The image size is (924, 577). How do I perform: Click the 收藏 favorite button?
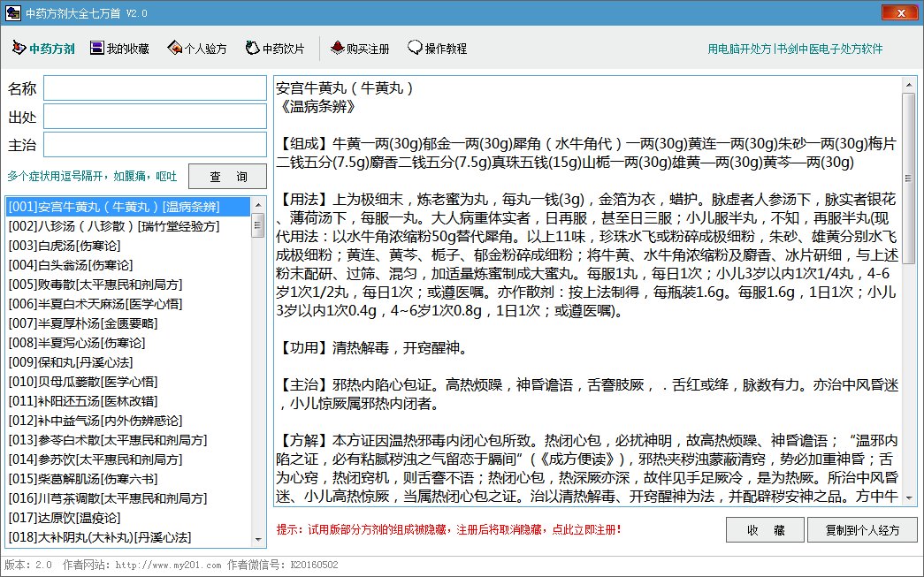pyautogui.click(x=765, y=530)
